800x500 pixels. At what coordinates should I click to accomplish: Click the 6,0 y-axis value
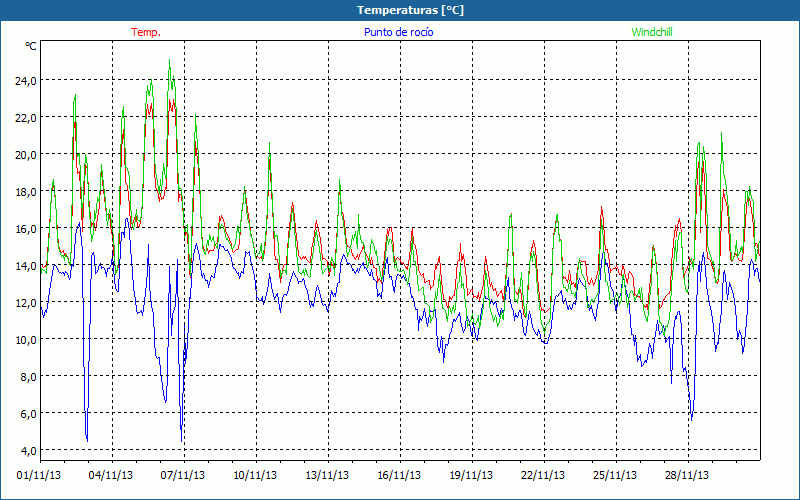click(29, 413)
